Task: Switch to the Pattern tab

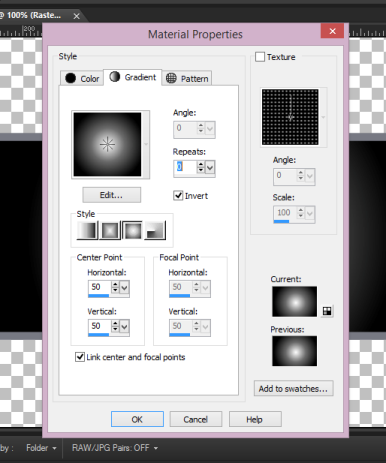Action: pyautogui.click(x=187, y=79)
